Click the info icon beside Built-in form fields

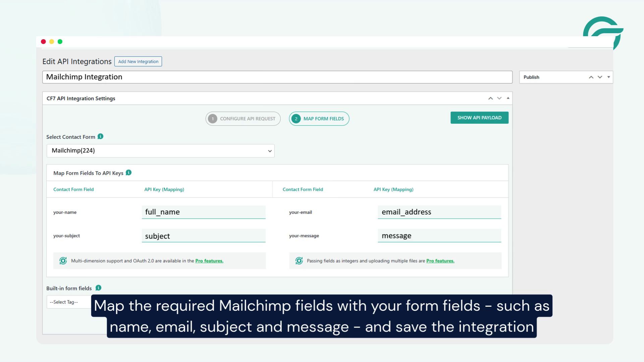click(x=98, y=288)
